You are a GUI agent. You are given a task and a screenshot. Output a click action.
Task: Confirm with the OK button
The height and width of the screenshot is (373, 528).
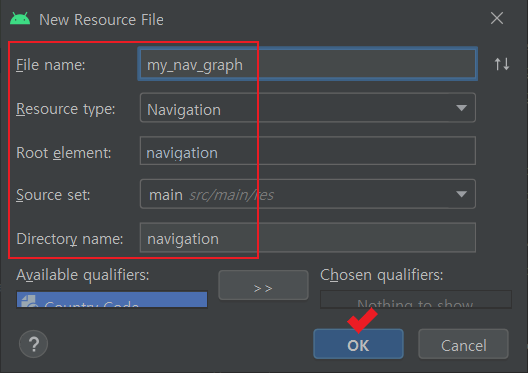[358, 344]
